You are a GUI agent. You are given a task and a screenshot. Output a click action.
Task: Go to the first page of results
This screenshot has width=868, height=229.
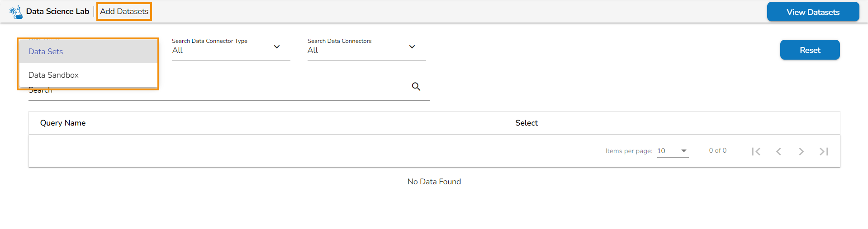(756, 151)
